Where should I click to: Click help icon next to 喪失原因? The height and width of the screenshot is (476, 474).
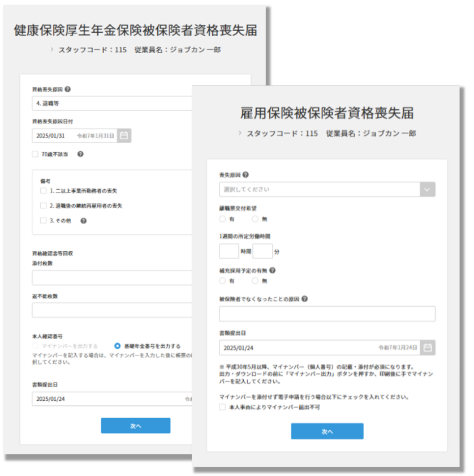pos(245,175)
